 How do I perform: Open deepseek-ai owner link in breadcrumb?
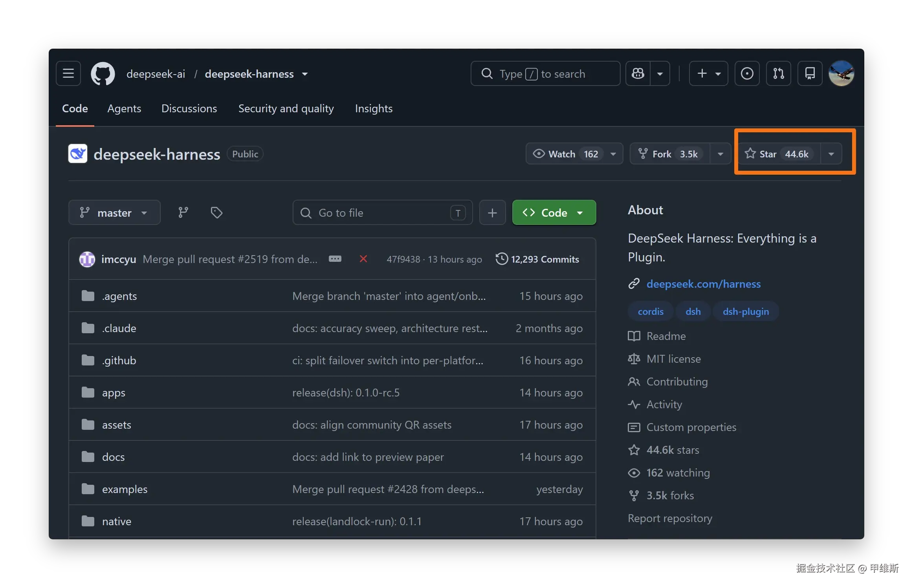tap(156, 74)
